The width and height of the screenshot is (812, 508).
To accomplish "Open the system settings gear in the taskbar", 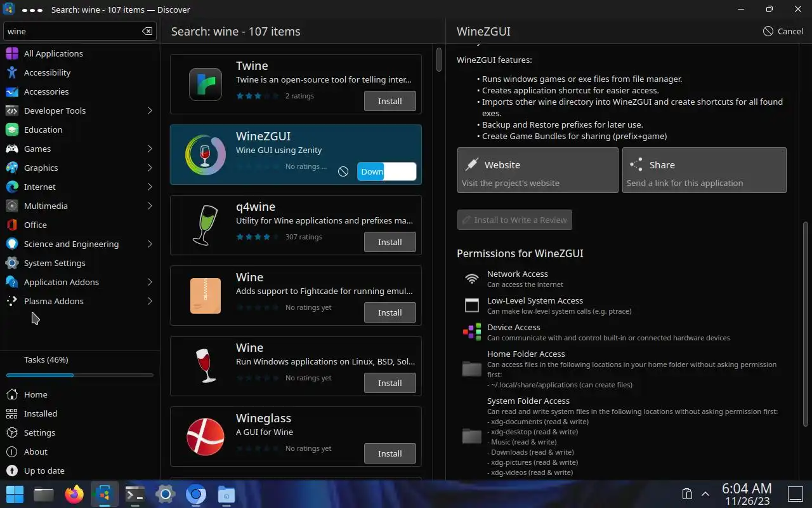I will click(166, 494).
